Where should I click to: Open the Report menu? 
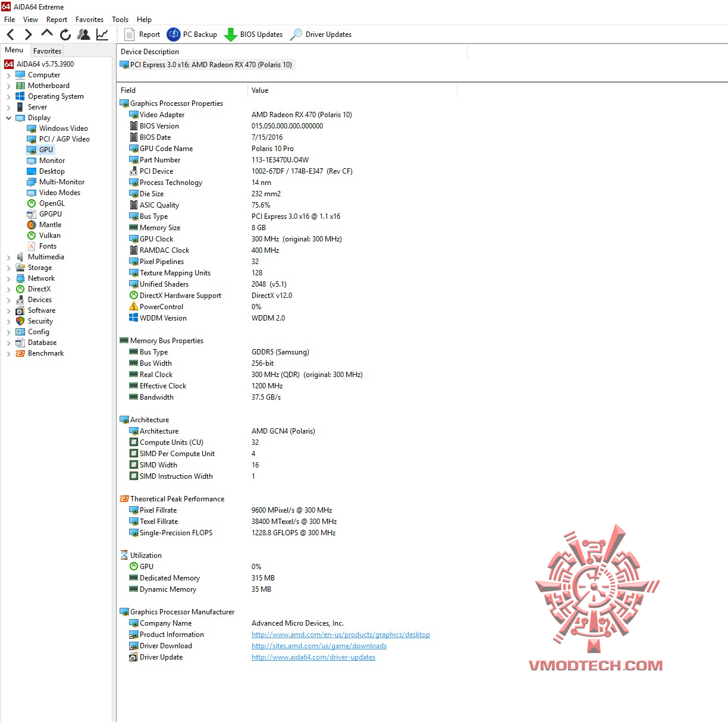tap(57, 20)
